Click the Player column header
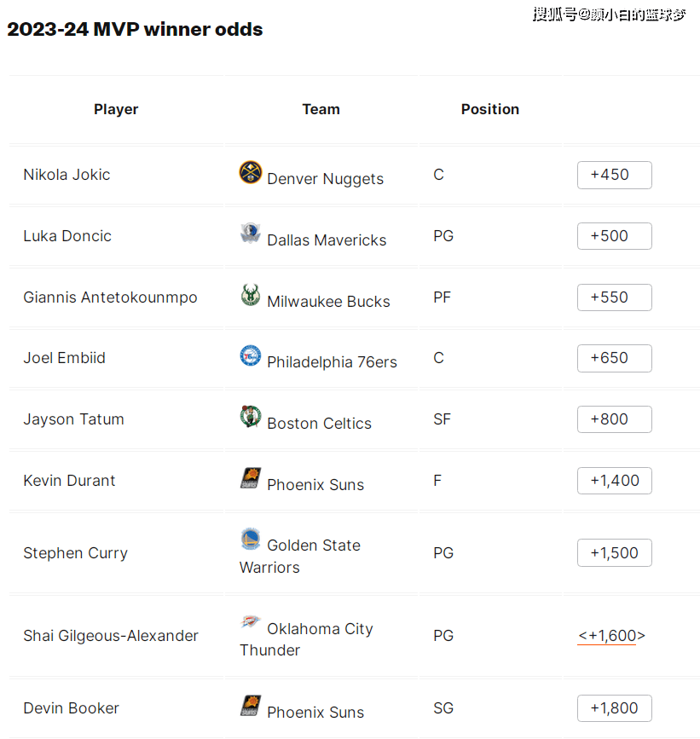This screenshot has height=739, width=700. point(116,109)
